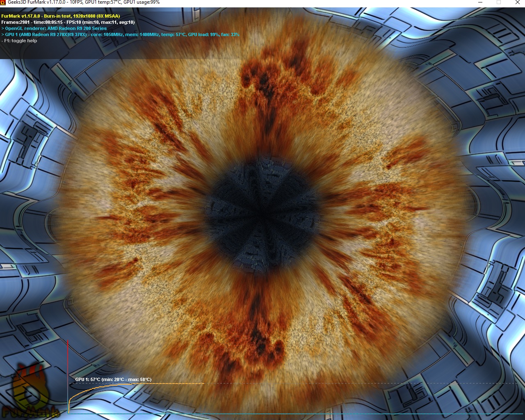The width and height of the screenshot is (525, 420).
Task: Click the title text 'Geeks3D FurMark v1.17.0.0'
Action: 36,2
